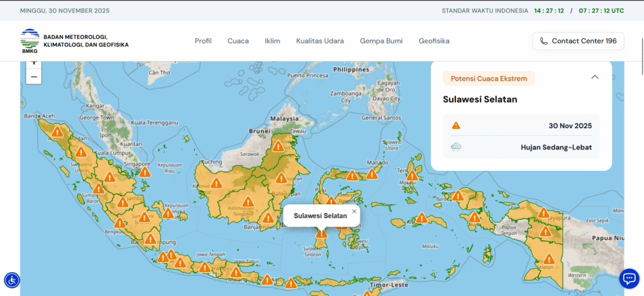Image resolution: width=644 pixels, height=296 pixels.
Task: Open the live chat bubble icon
Action: click(629, 278)
